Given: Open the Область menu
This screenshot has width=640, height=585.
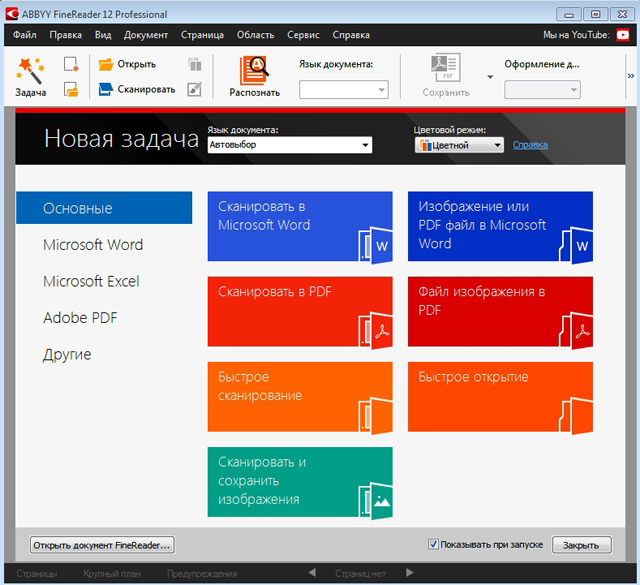Looking at the screenshot, I should tap(256, 35).
